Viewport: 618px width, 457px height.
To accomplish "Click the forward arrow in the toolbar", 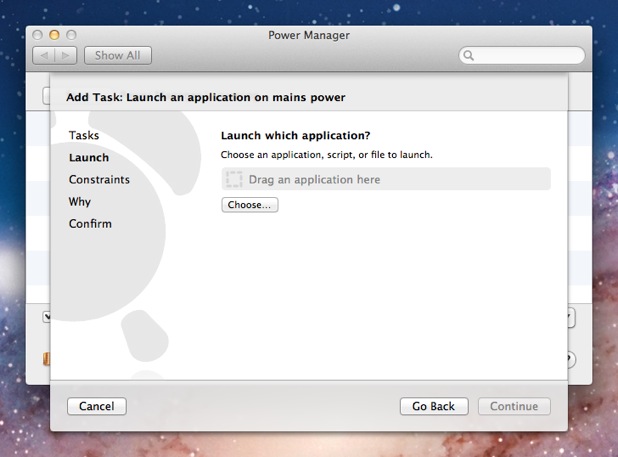I will 65,56.
